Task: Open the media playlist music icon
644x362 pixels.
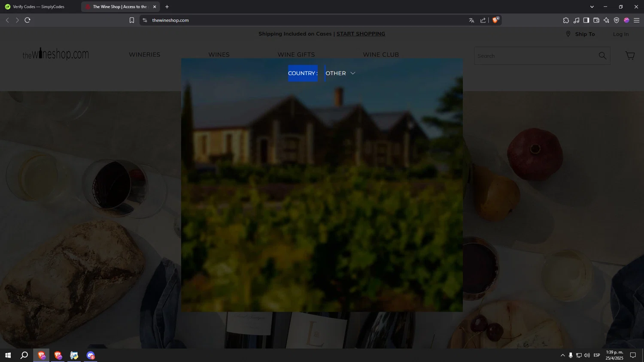Action: [576, 20]
